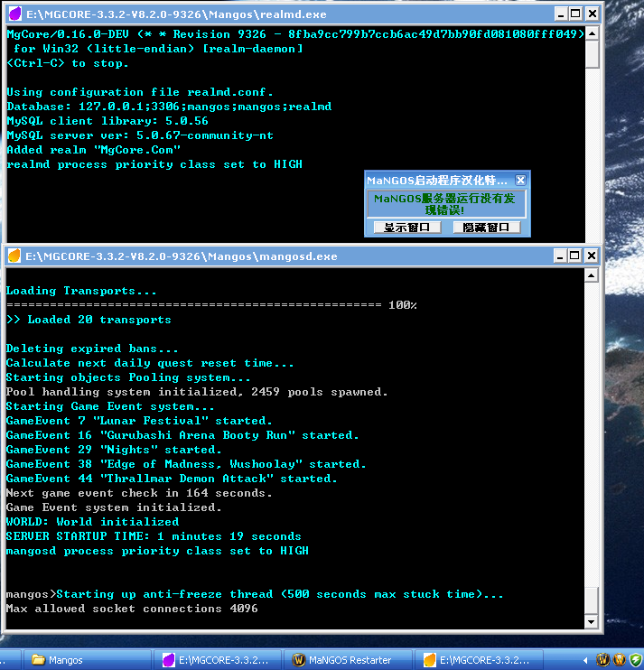Click 'MySQL client library: 5.0.56' line
The image size is (644, 670).
tap(107, 121)
